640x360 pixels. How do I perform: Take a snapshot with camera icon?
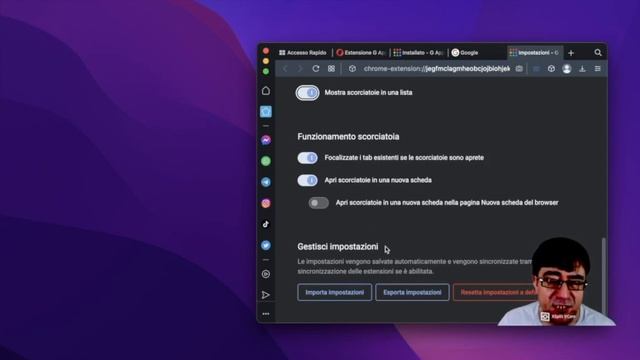[519, 69]
